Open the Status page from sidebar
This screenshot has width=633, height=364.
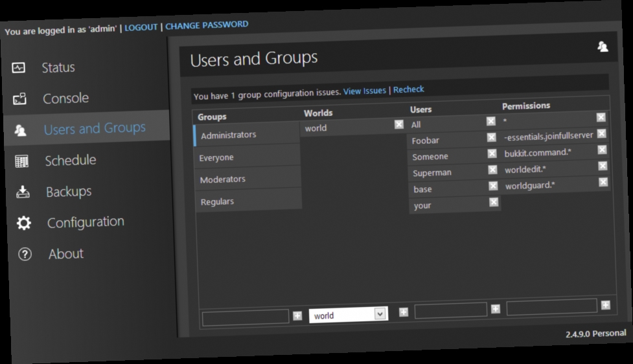(x=58, y=67)
